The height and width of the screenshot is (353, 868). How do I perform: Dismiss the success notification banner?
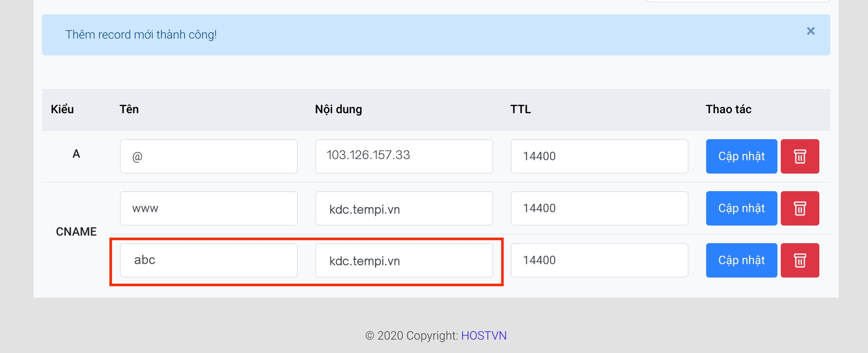[x=811, y=31]
